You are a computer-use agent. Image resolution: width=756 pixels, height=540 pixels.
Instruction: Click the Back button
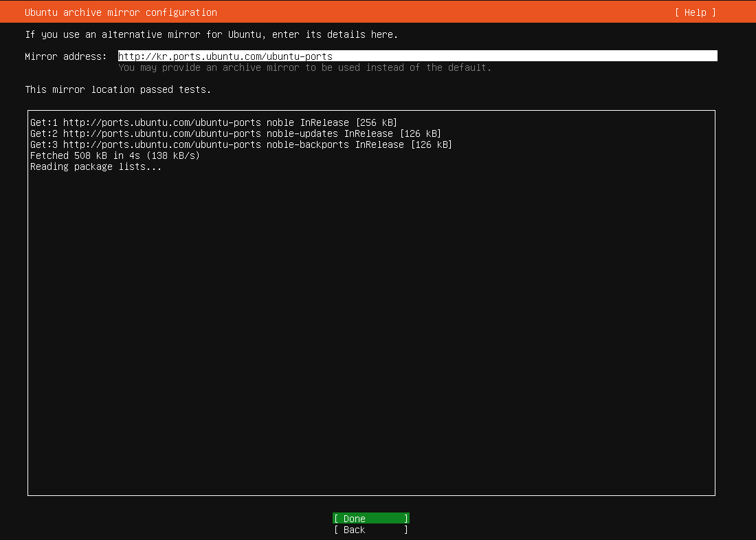(370, 530)
